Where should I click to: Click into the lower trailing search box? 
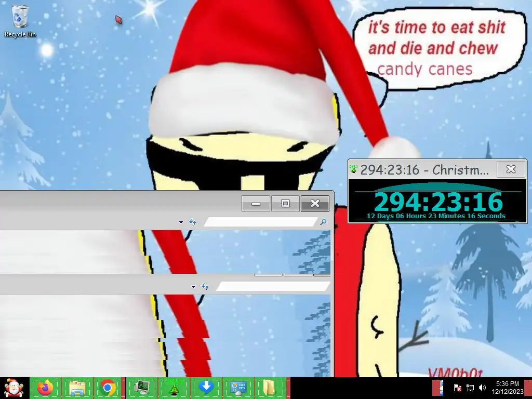[273, 287]
